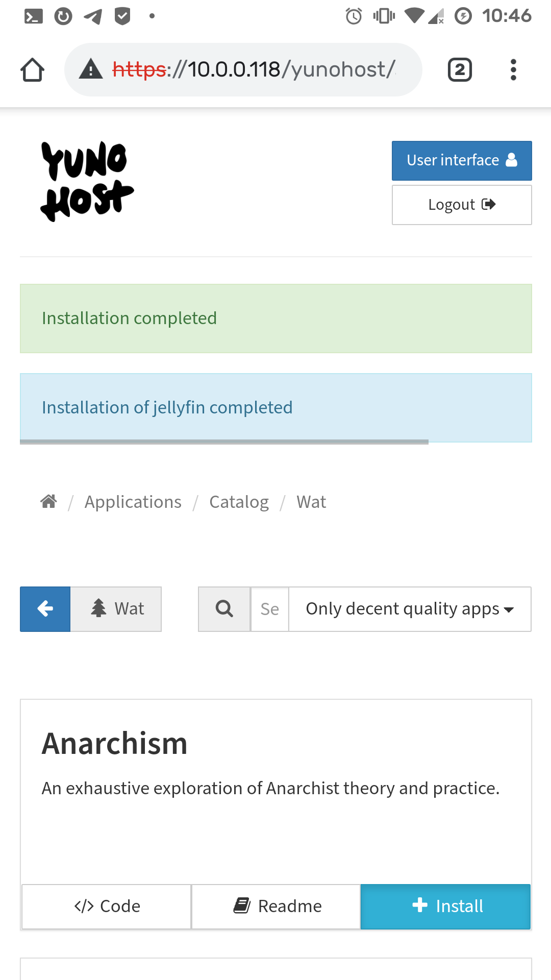Open the User interface portal
This screenshot has width=551, height=980.
(462, 161)
